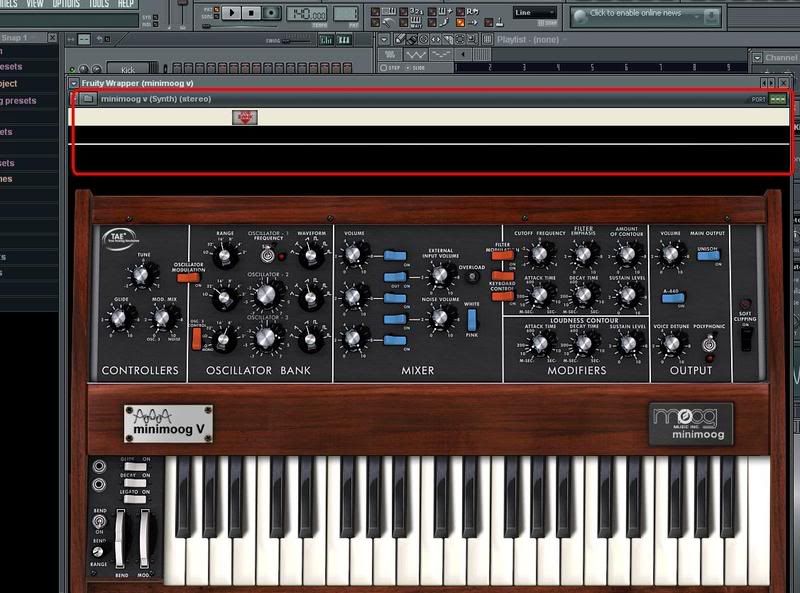Click the Oscillator 1 frequency sync selector
Screen dimensions: 800x593
pyautogui.click(x=267, y=255)
